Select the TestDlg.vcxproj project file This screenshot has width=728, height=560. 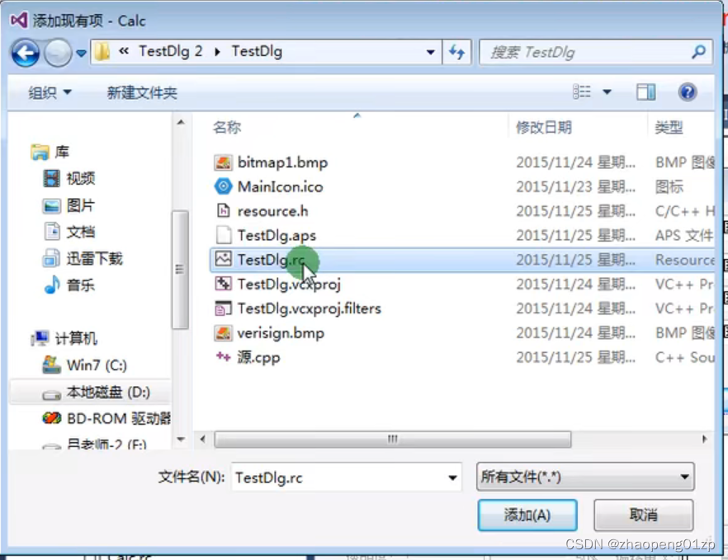point(289,284)
